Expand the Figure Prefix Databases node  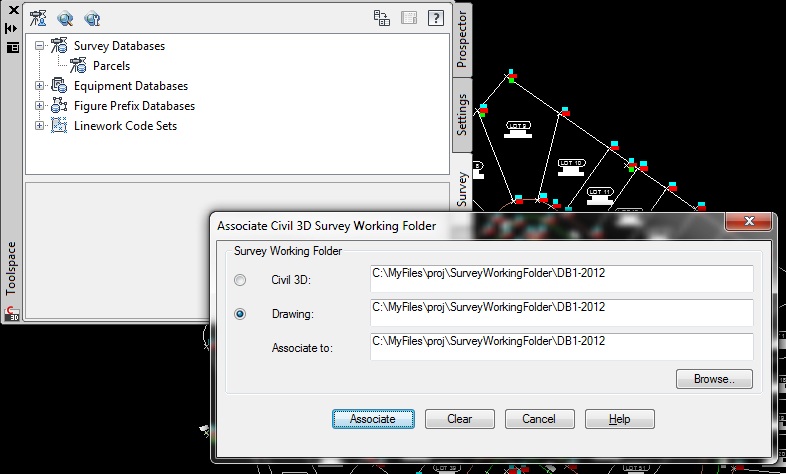40,106
